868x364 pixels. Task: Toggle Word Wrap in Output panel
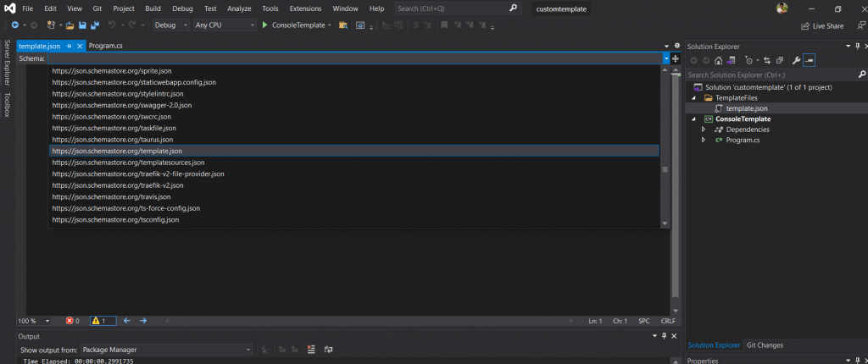tap(328, 350)
